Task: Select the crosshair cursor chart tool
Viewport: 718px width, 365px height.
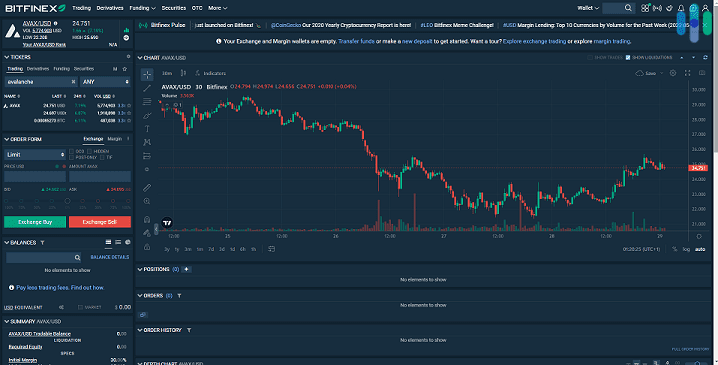Action: (147, 74)
